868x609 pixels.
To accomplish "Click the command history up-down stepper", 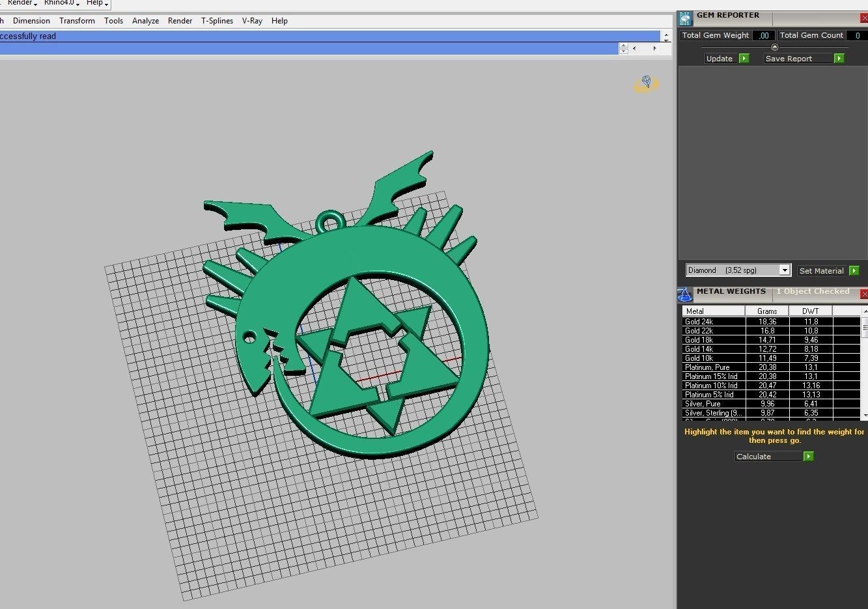I will [x=623, y=49].
